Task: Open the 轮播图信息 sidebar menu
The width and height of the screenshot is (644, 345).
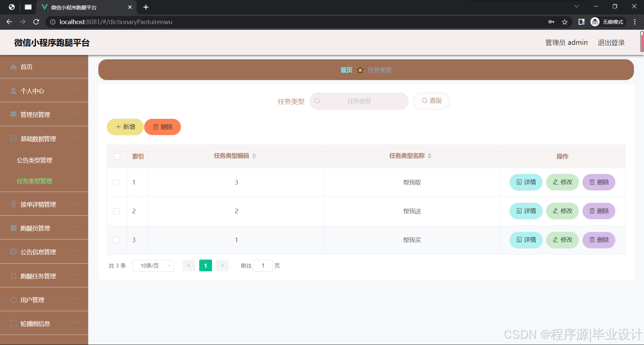Action: (x=44, y=323)
